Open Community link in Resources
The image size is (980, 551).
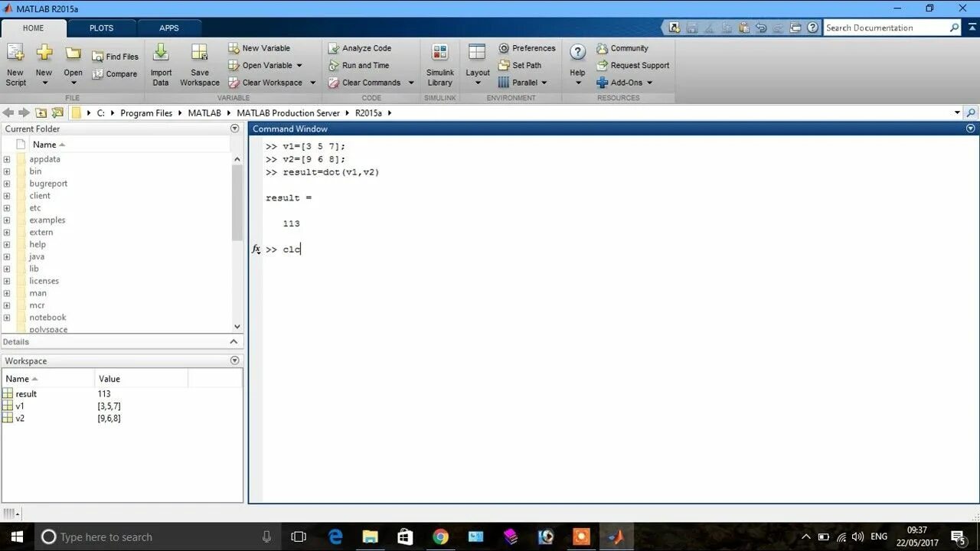point(622,48)
